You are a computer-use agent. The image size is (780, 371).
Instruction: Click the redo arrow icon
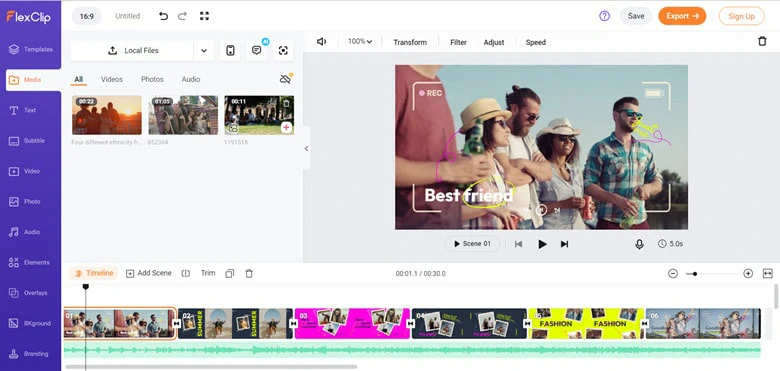tap(183, 16)
